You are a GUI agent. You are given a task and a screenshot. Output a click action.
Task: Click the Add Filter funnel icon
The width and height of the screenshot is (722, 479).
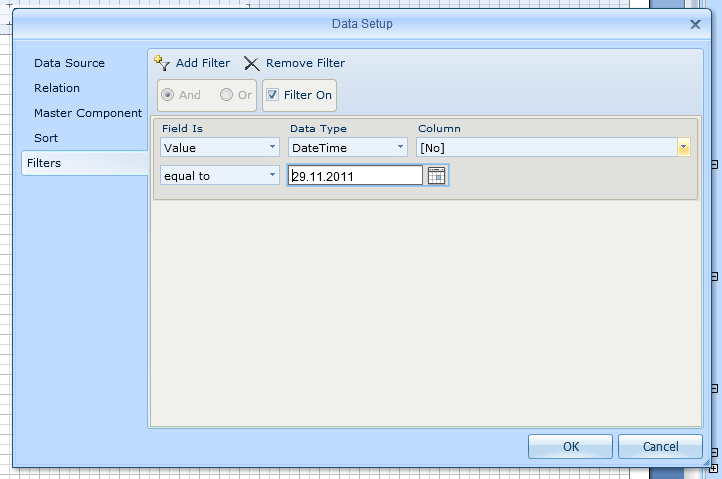(162, 63)
